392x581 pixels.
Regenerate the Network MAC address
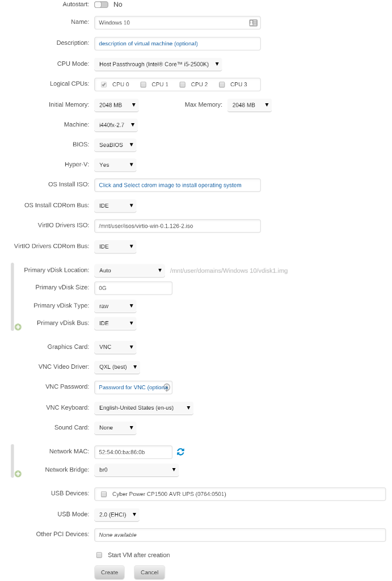pos(180,452)
